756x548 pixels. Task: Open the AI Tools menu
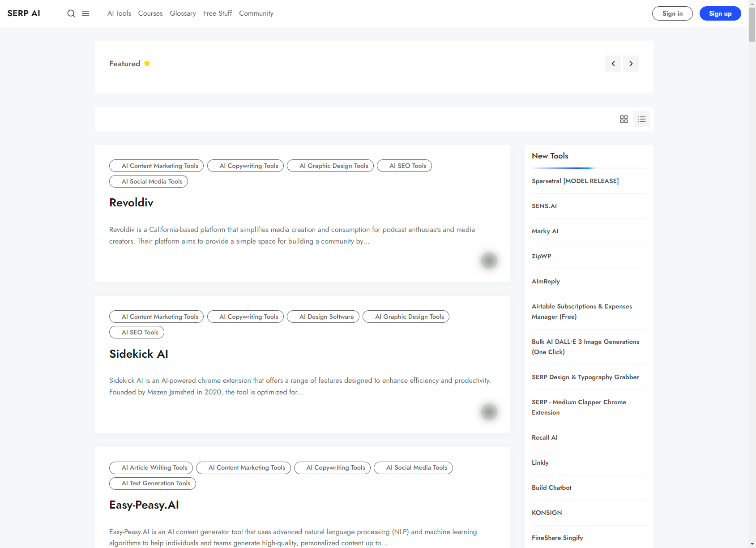tap(119, 13)
